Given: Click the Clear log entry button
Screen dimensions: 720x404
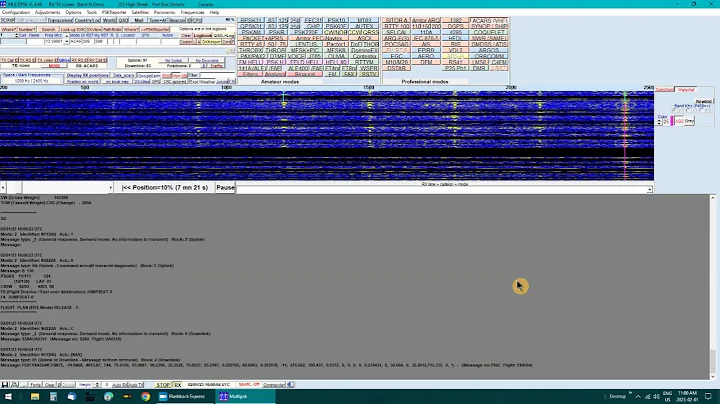Looking at the screenshot, I should (x=186, y=35).
